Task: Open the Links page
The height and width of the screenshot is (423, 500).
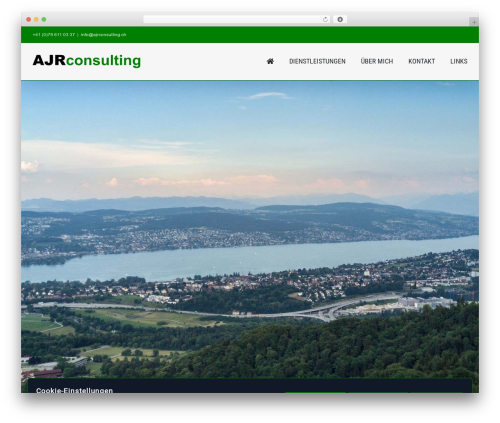Action: 459,61
